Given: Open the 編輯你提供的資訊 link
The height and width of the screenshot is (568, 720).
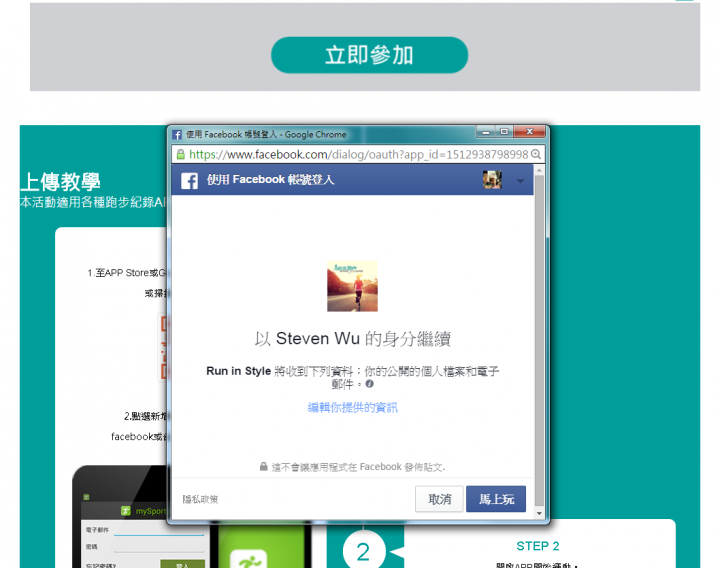Looking at the screenshot, I should (x=353, y=407).
